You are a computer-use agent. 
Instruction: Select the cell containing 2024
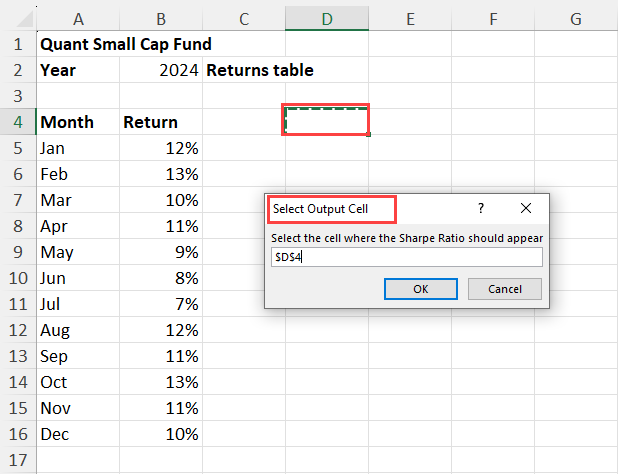[161, 70]
